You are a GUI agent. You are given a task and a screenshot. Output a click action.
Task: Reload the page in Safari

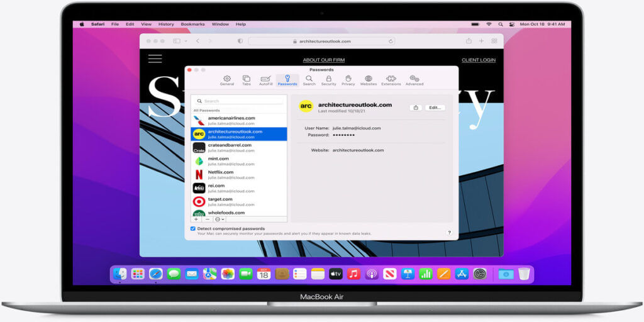point(390,41)
